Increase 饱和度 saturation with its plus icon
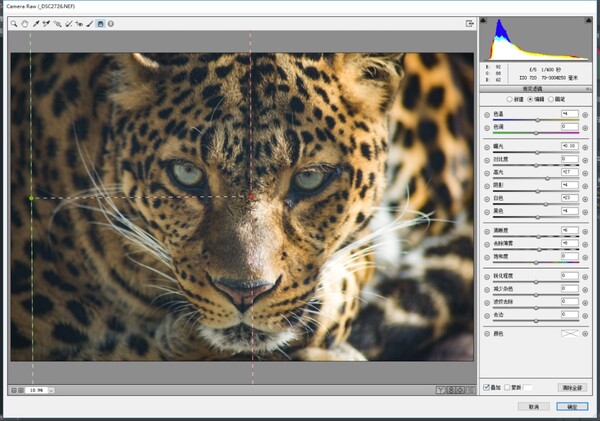600x421 pixels. [585, 258]
